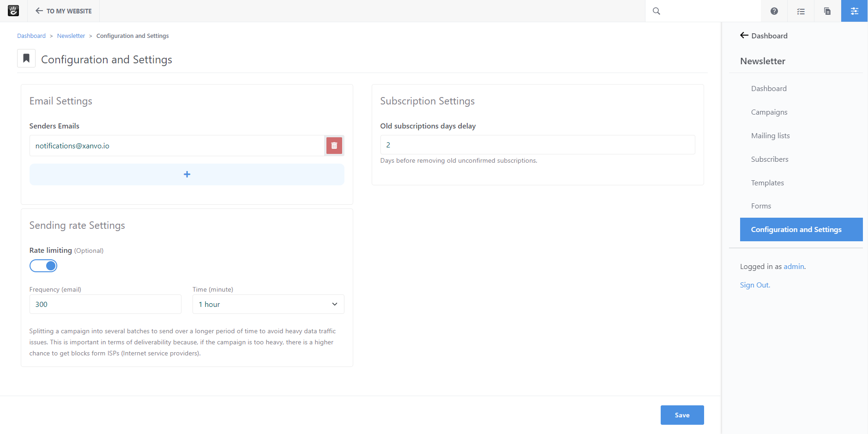Open the pages icon in top bar
Viewport: 868px width, 434px height.
pos(827,11)
